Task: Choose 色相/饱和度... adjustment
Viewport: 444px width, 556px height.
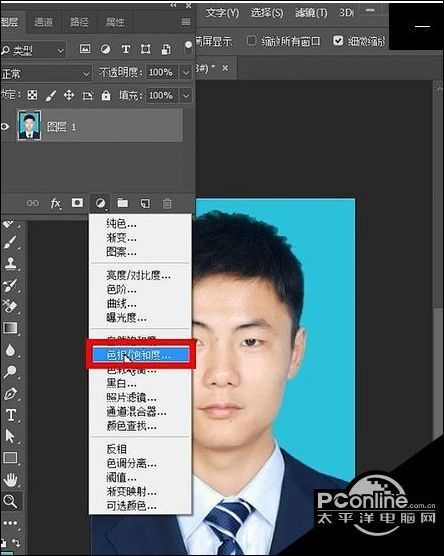Action: [140, 355]
